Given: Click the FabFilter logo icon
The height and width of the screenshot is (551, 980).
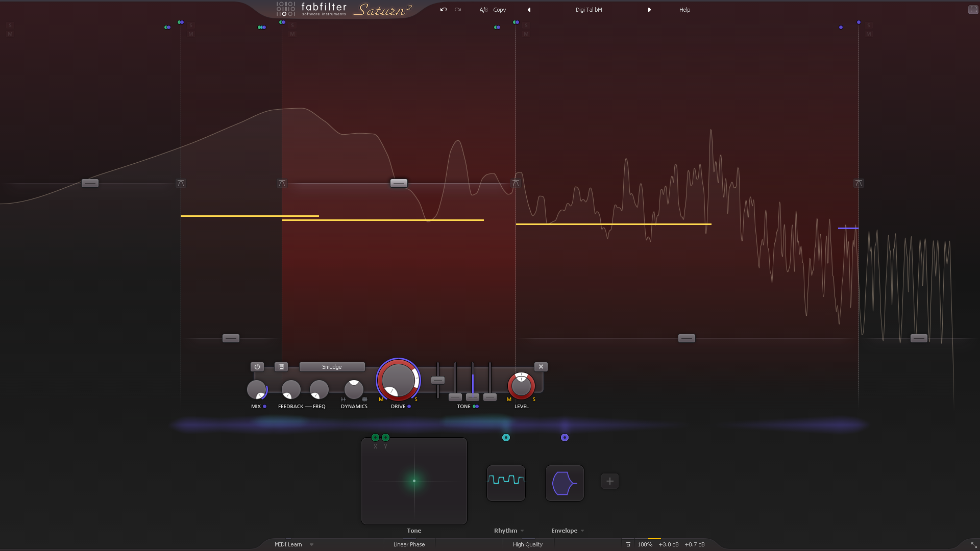Looking at the screenshot, I should click(x=285, y=8).
